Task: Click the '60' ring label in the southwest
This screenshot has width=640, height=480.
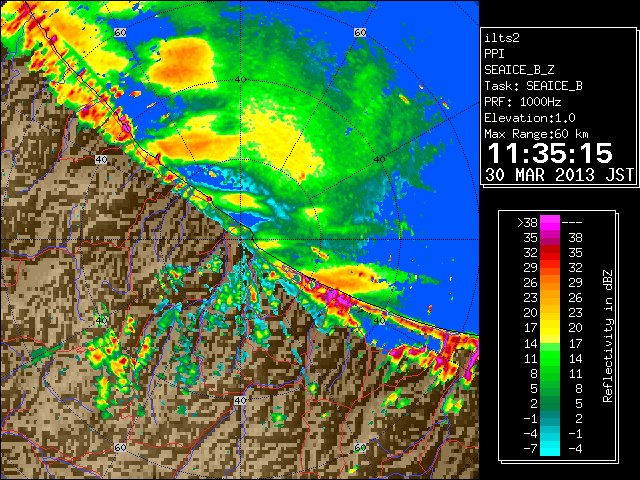Action: pyautogui.click(x=120, y=447)
